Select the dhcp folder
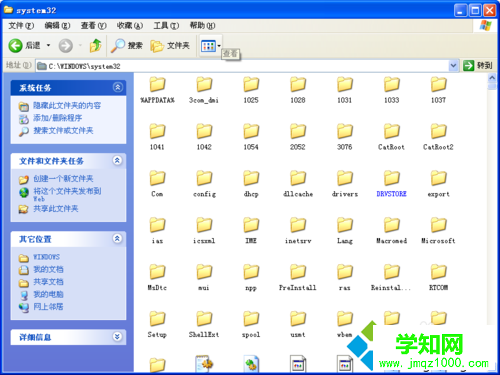500x375 pixels. coord(251,184)
